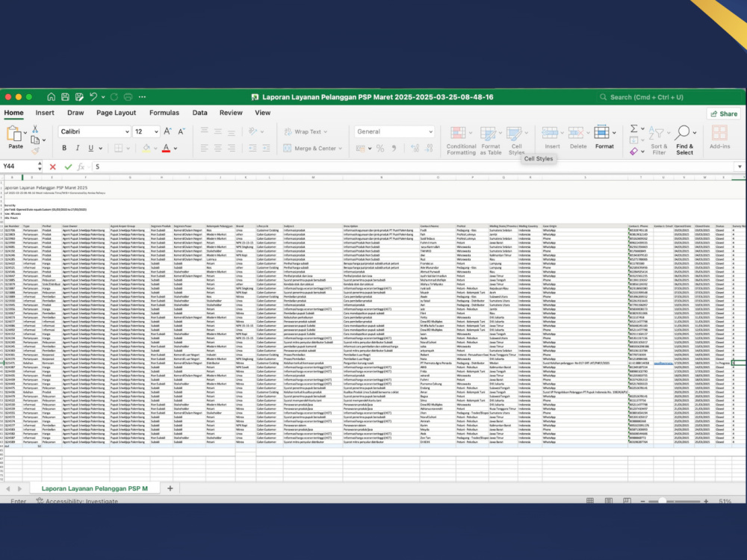747x560 pixels.
Task: Toggle Wrap Text
Action: (x=305, y=131)
